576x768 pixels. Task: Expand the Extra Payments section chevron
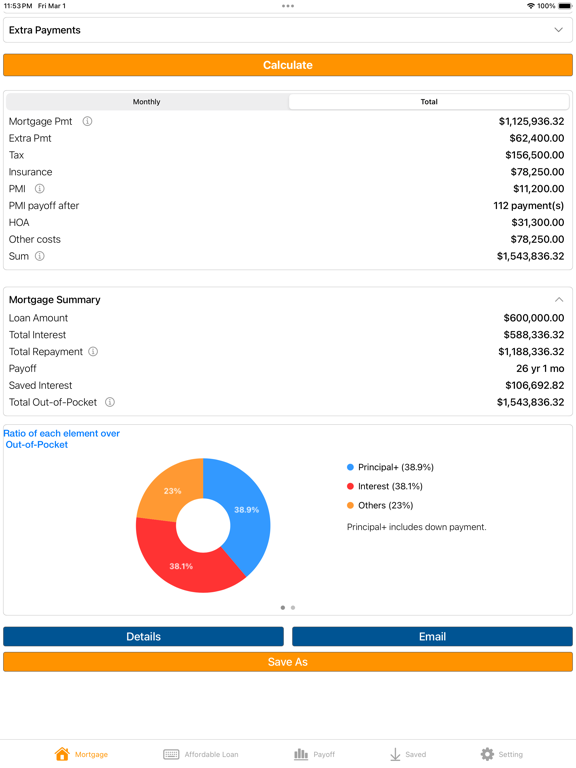point(558,30)
